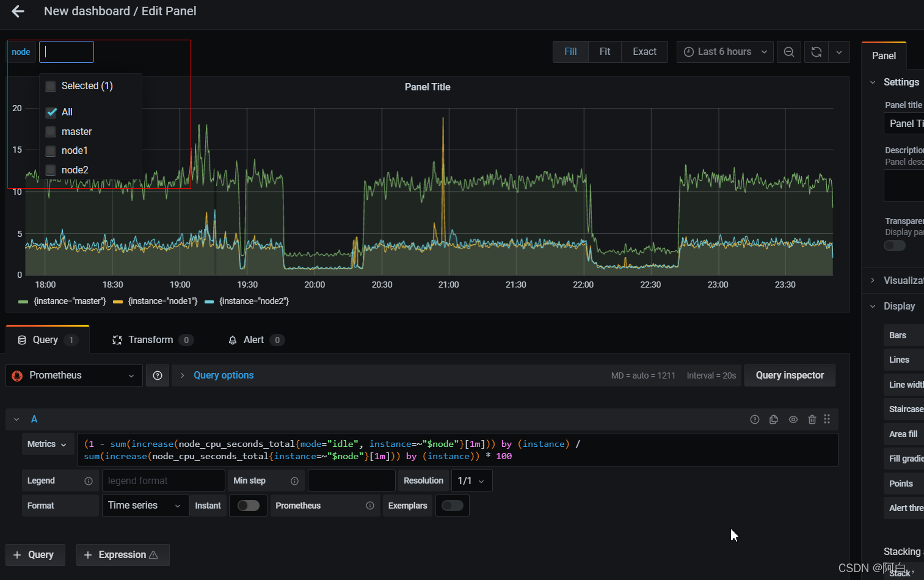Toggle query A visibility eye icon
This screenshot has width=924, height=580.
click(x=793, y=419)
